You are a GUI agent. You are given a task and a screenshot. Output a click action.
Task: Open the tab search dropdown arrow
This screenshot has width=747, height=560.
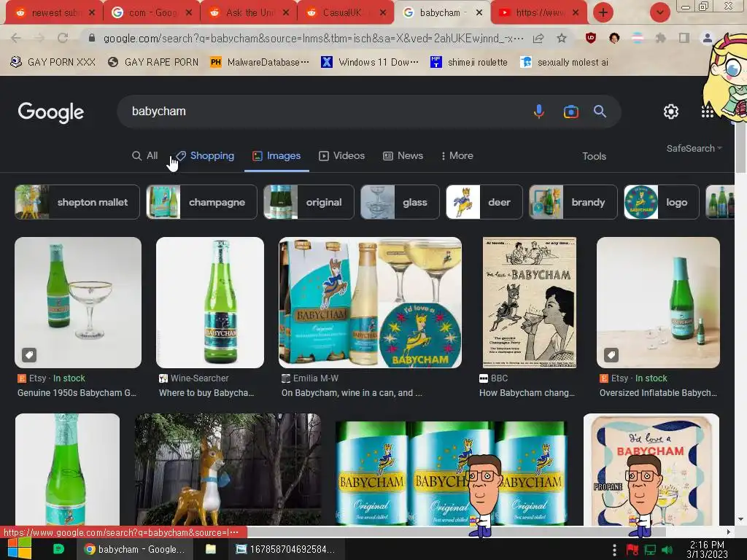pos(659,12)
